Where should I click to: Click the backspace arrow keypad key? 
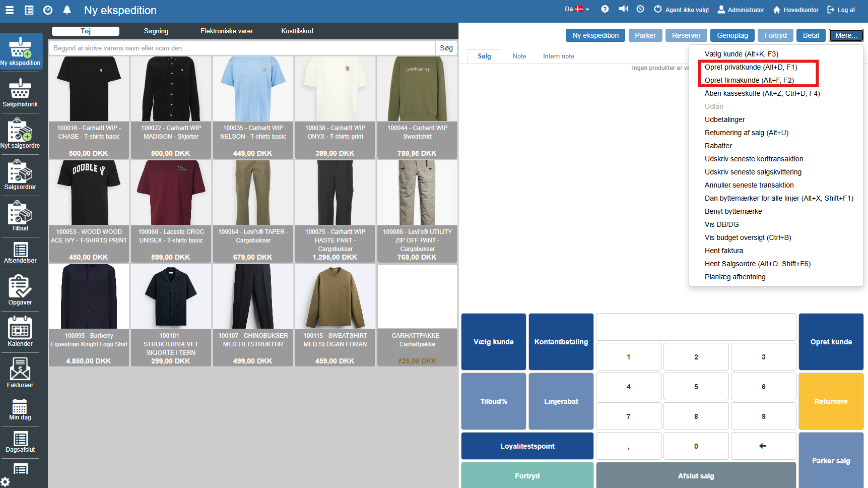click(763, 446)
